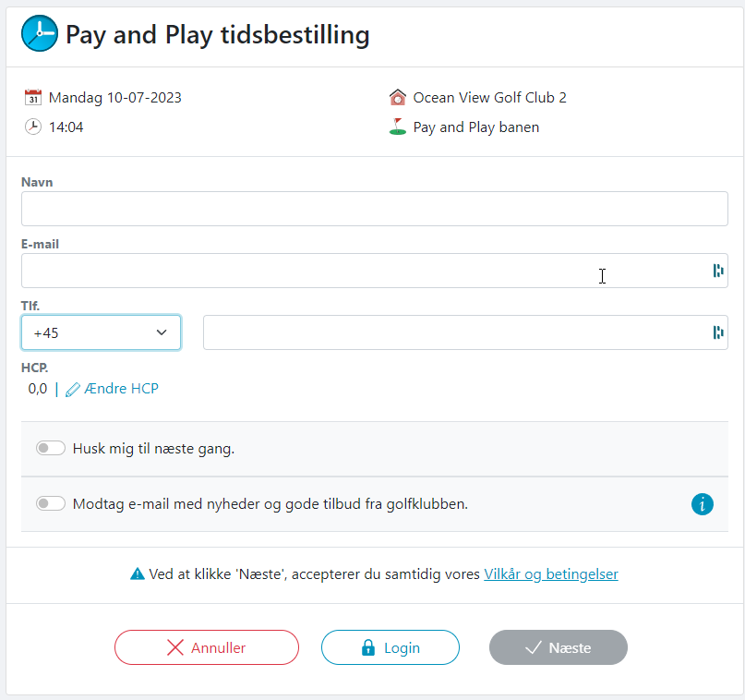
Task: Toggle the 'Modtag e-mail med nyheder' switch
Action: 51,504
